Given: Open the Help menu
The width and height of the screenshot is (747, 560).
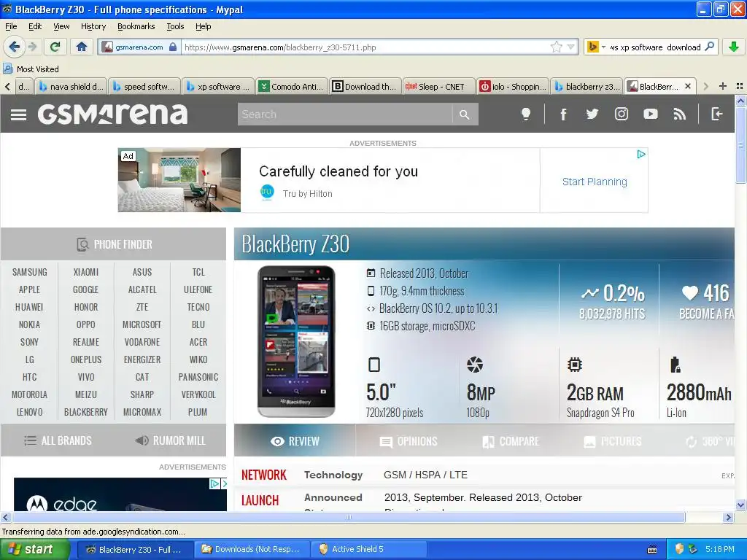Looking at the screenshot, I should point(203,26).
